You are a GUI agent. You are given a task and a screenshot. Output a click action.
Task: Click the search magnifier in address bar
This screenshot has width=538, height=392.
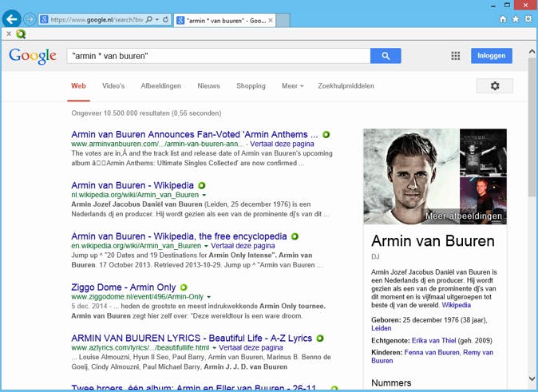click(149, 20)
